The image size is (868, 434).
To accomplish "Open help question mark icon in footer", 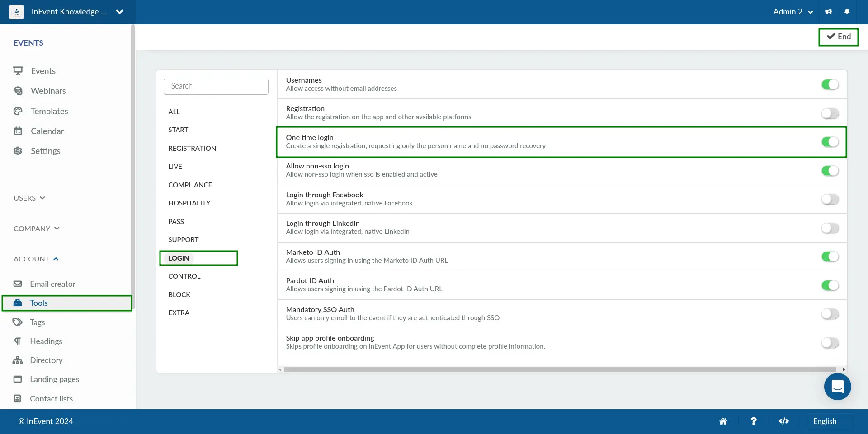I will click(x=754, y=421).
